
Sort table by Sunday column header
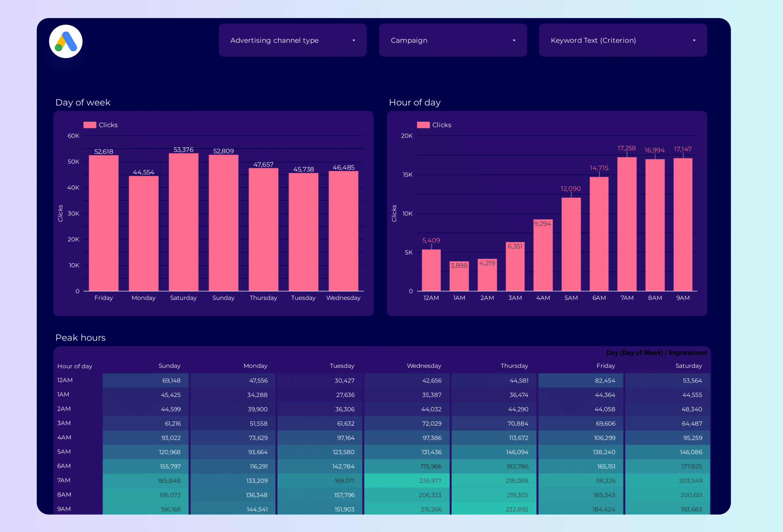click(x=169, y=366)
